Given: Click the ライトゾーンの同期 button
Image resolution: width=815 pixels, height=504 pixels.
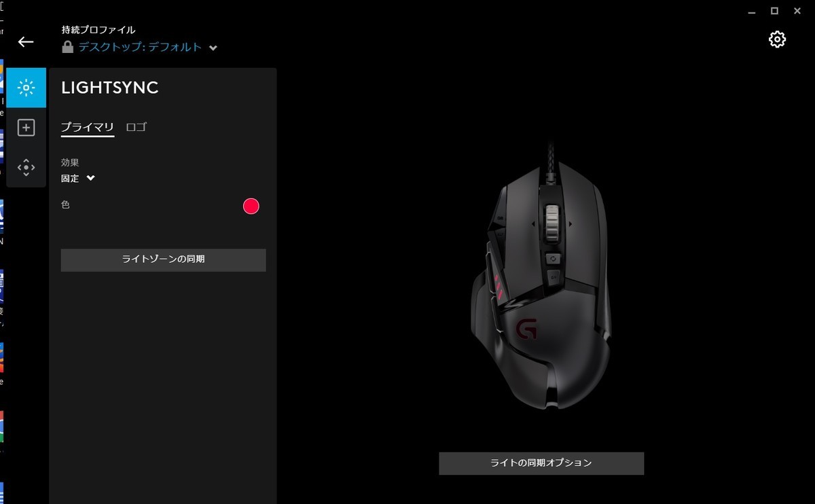Looking at the screenshot, I should 163,259.
